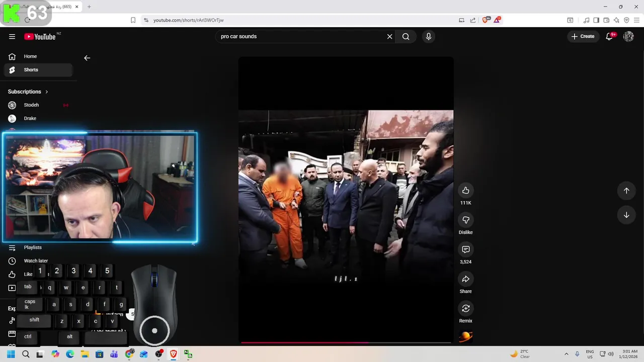Image resolution: width=644 pixels, height=362 pixels.
Task: Open the comments showing 3,524
Action: [x=466, y=249]
